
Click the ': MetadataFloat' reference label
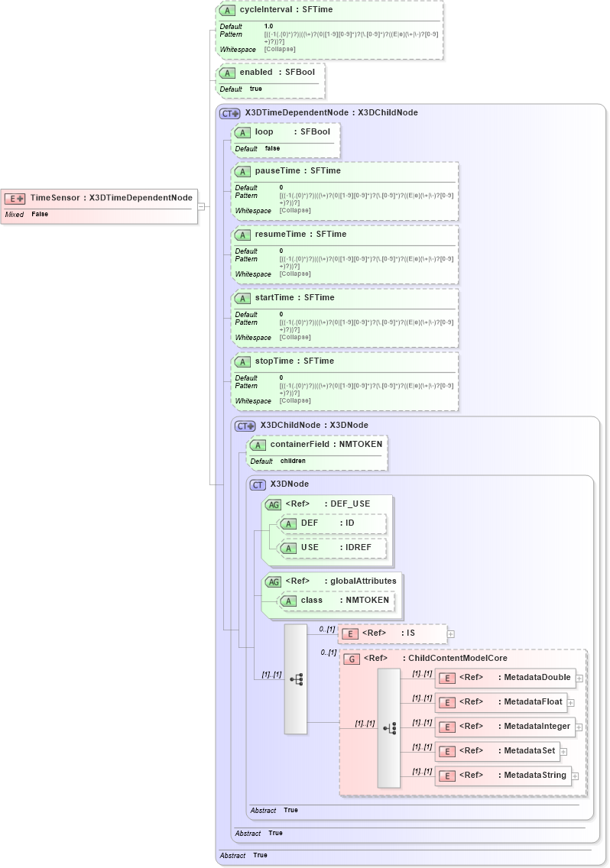530,702
